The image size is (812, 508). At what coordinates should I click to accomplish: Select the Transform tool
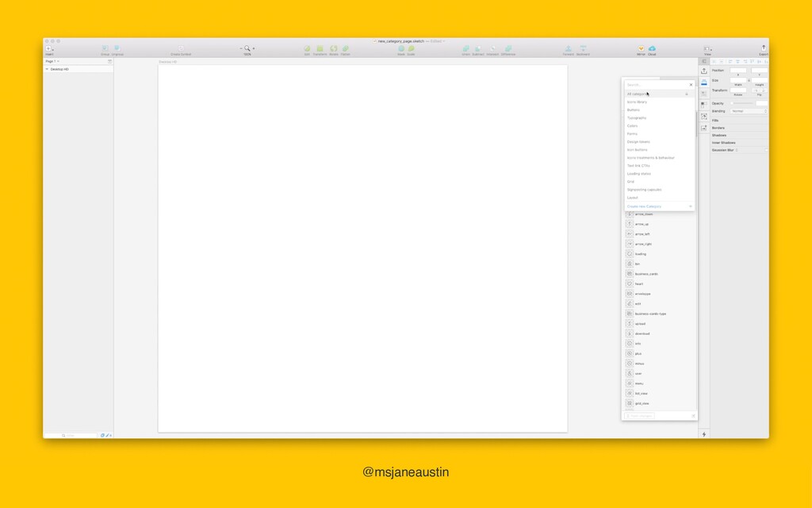click(320, 48)
